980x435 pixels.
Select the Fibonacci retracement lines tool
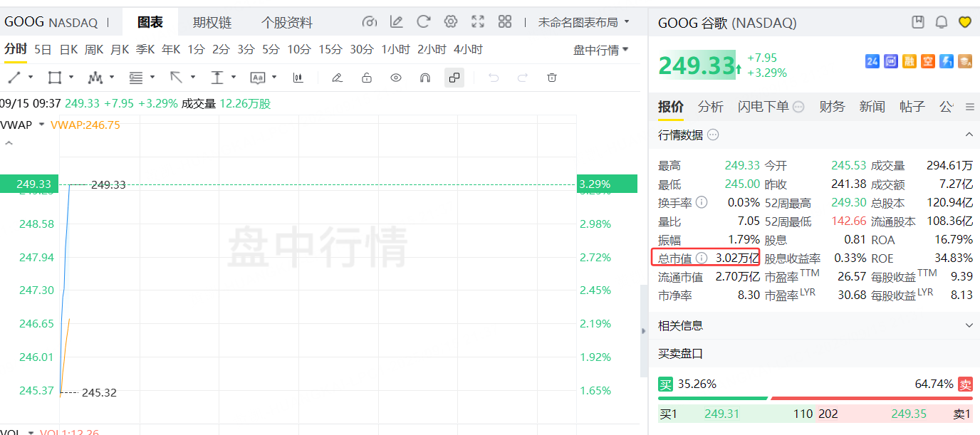[135, 77]
